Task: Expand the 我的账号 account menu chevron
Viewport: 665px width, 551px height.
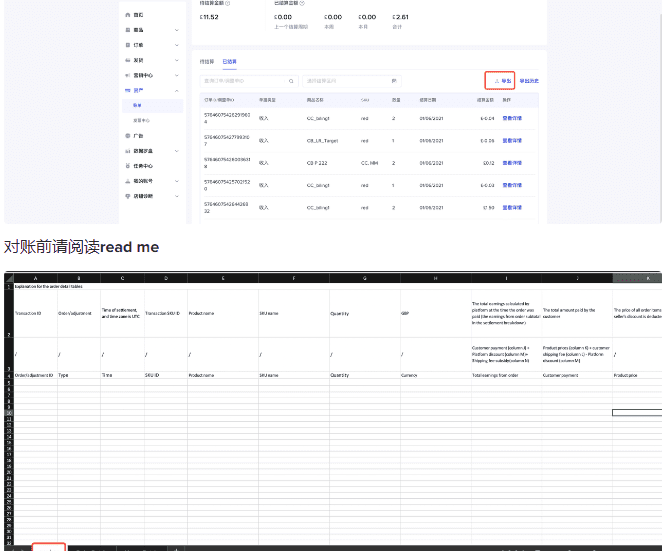Action: 177,181
